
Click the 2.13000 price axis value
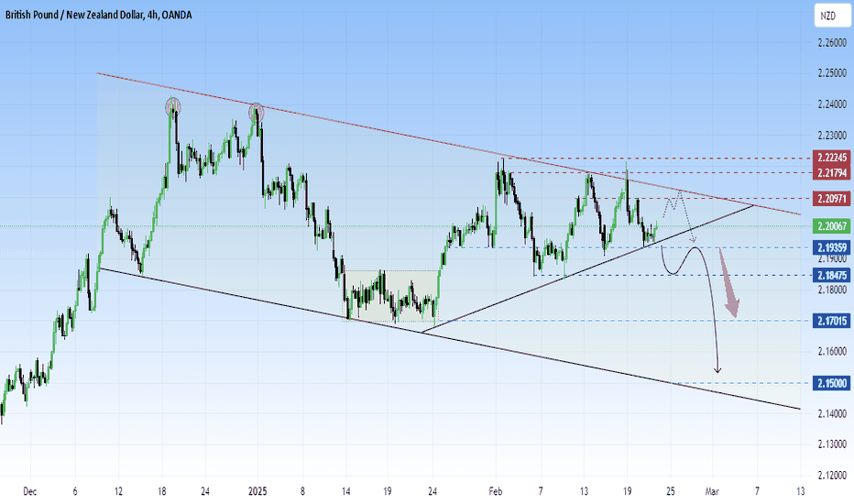click(832, 444)
